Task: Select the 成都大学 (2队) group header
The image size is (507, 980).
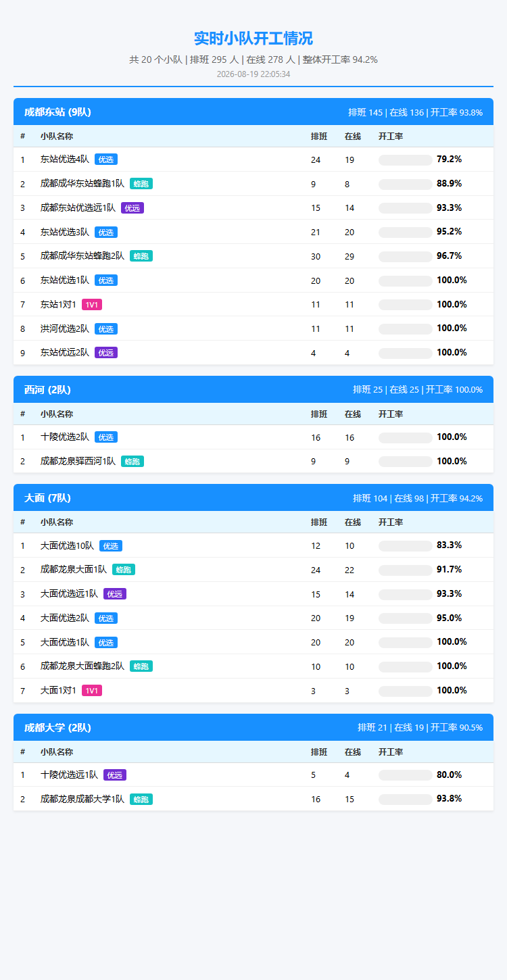Action: click(x=254, y=727)
